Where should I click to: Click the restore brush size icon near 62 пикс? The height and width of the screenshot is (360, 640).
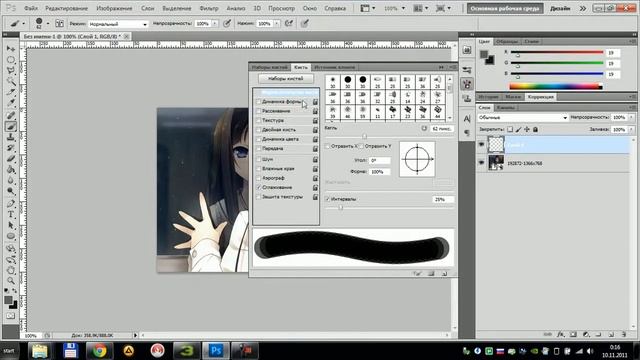(x=424, y=128)
